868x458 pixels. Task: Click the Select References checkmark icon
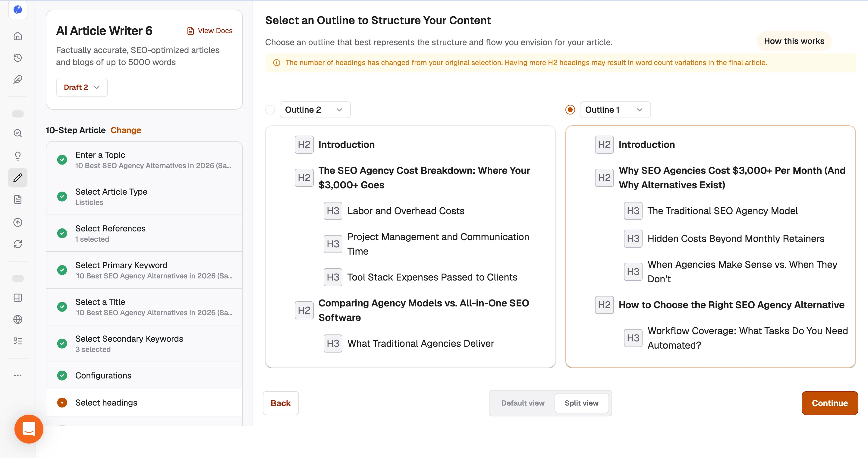click(62, 233)
